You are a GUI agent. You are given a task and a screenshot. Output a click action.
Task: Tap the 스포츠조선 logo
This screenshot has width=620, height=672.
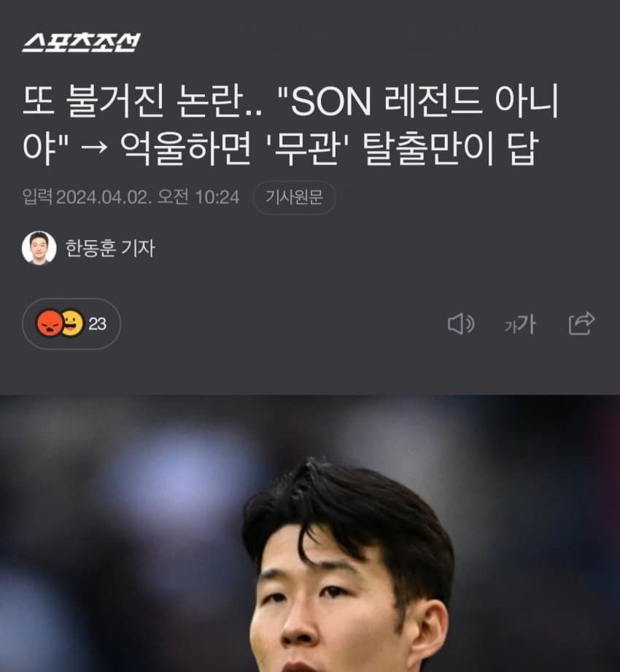(81, 42)
